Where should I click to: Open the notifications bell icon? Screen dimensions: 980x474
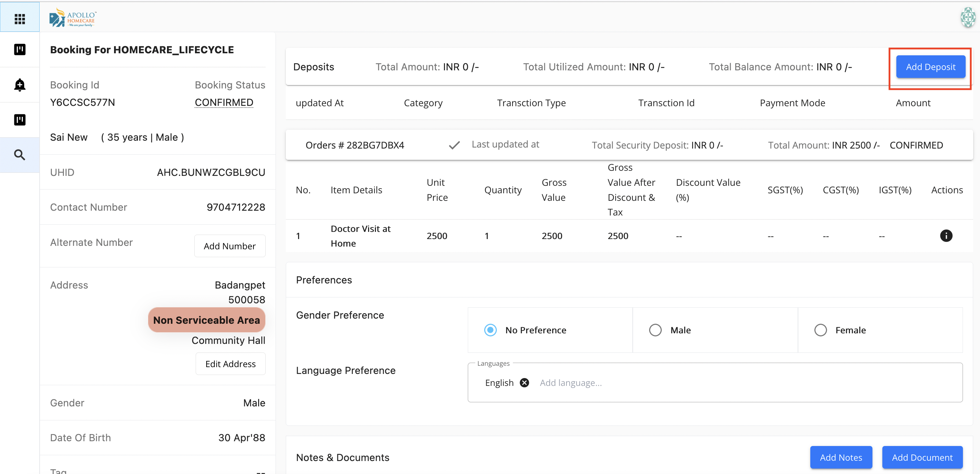19,85
